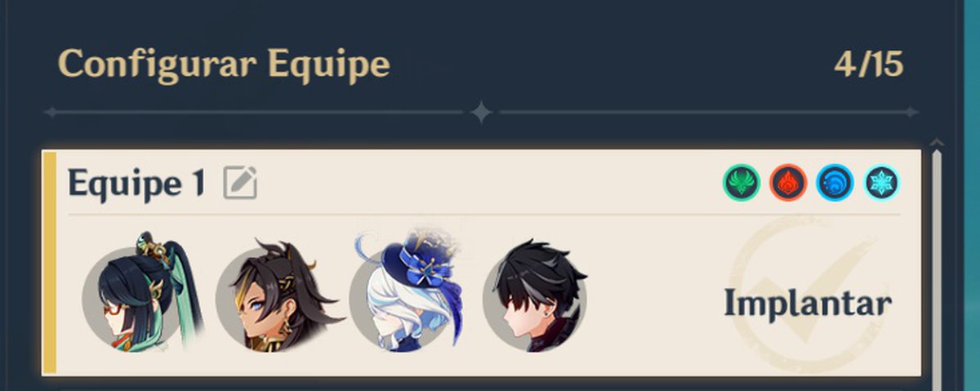Viewport: 980px width, 391px height.
Task: Click the divider line under Equipe 1 name
Action: coord(484,215)
